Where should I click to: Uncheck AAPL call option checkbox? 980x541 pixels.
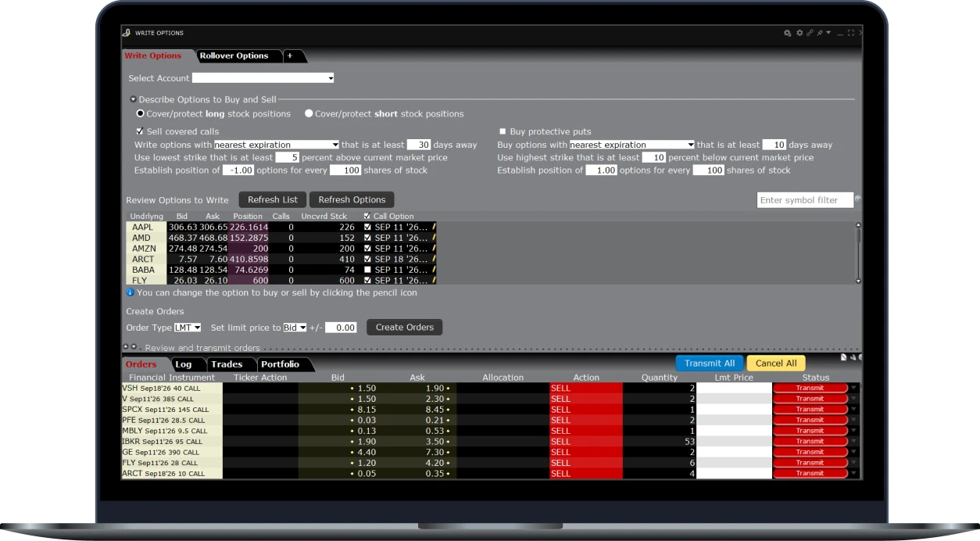[x=368, y=227]
